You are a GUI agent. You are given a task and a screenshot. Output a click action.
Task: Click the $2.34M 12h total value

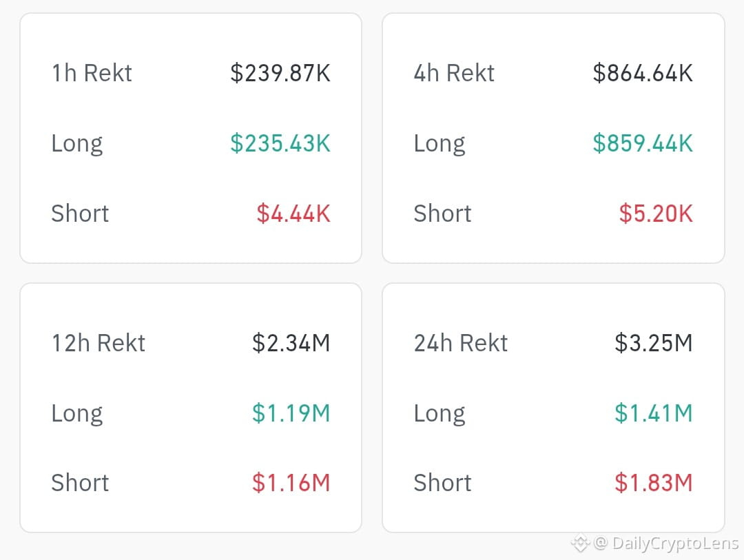[291, 343]
